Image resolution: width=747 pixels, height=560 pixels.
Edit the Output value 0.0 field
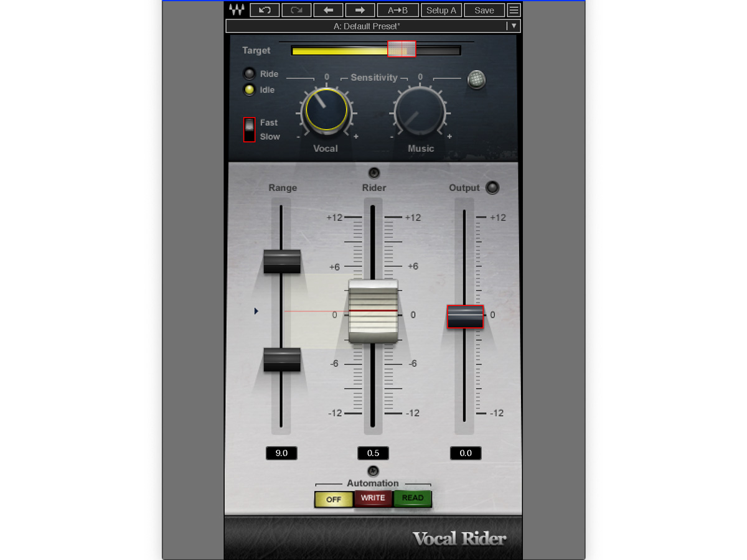click(x=466, y=453)
